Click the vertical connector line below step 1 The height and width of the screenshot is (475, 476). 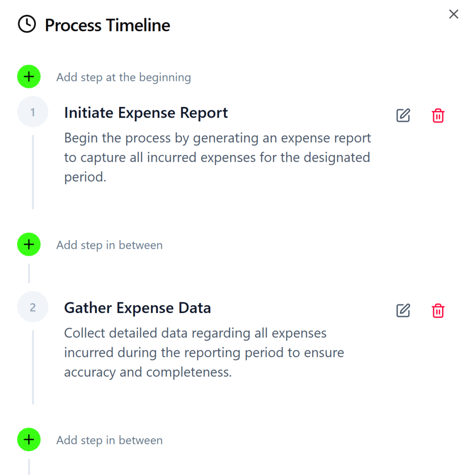(x=33, y=172)
